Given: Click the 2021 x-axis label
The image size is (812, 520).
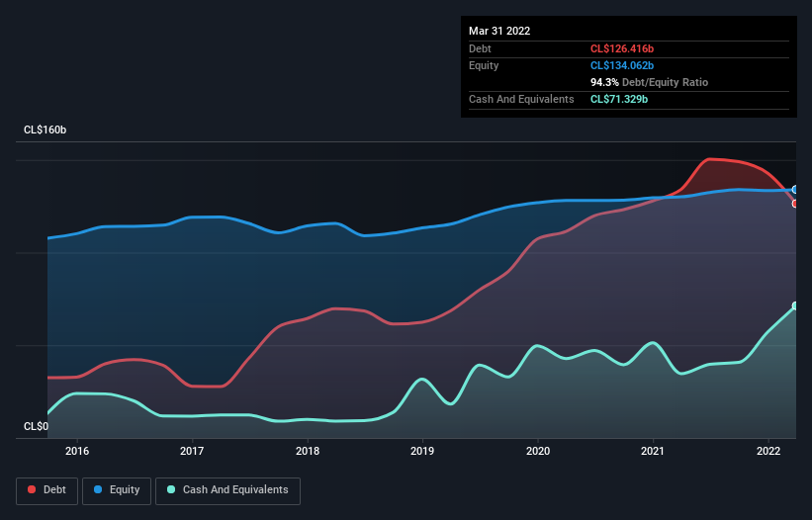Looking at the screenshot, I should 653,451.
